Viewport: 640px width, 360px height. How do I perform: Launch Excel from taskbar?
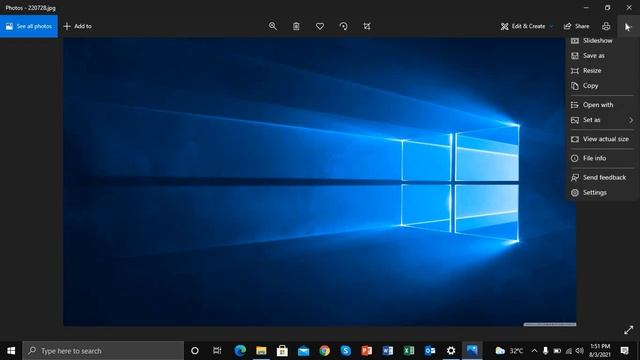coord(409,351)
